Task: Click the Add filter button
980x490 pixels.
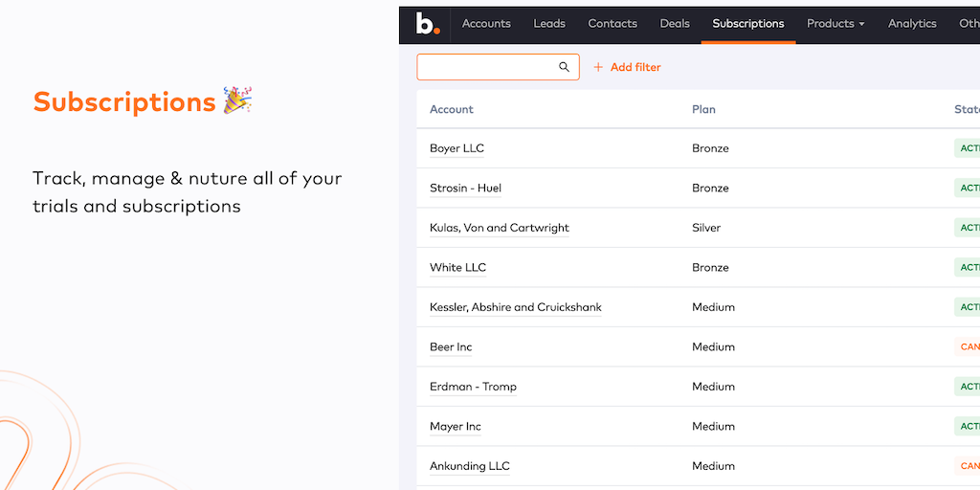Action: (x=628, y=67)
